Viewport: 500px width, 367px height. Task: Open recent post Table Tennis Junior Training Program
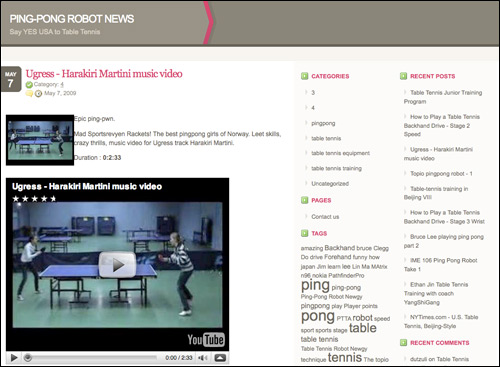tap(443, 97)
